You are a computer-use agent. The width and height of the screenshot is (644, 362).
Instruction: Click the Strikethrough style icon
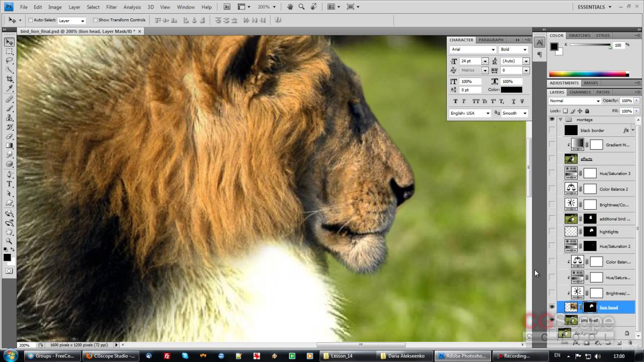(522, 101)
